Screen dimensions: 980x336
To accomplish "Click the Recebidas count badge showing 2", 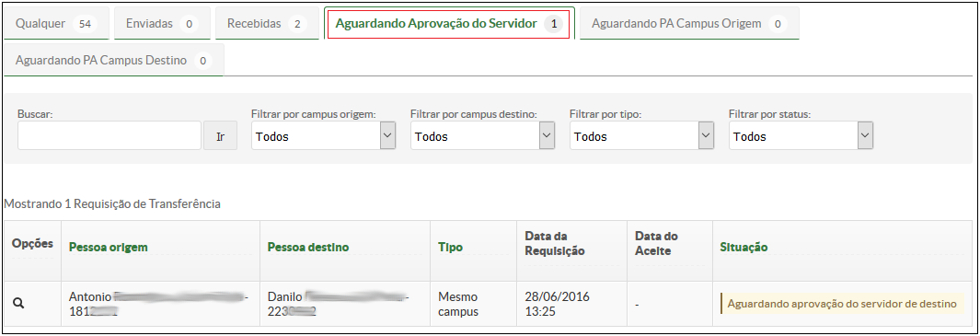I will tap(297, 24).
